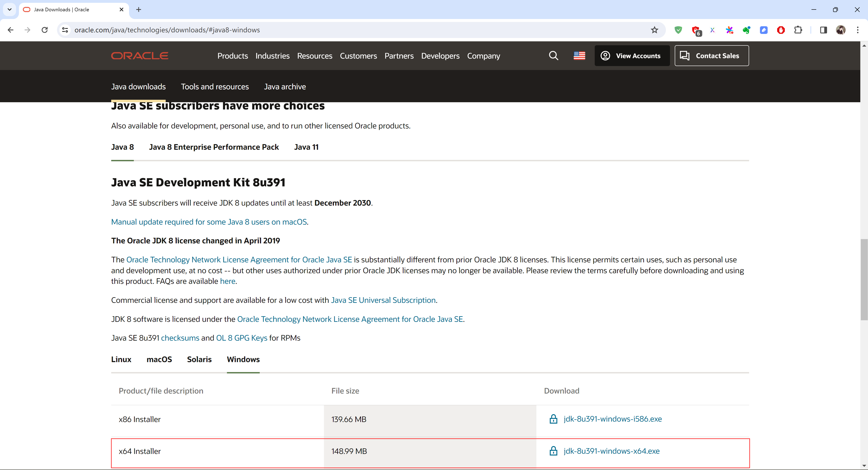Click lock icon beside jdk-8u391-windows-x64.exe
Screen dimensions: 868x470
[x=553, y=451]
